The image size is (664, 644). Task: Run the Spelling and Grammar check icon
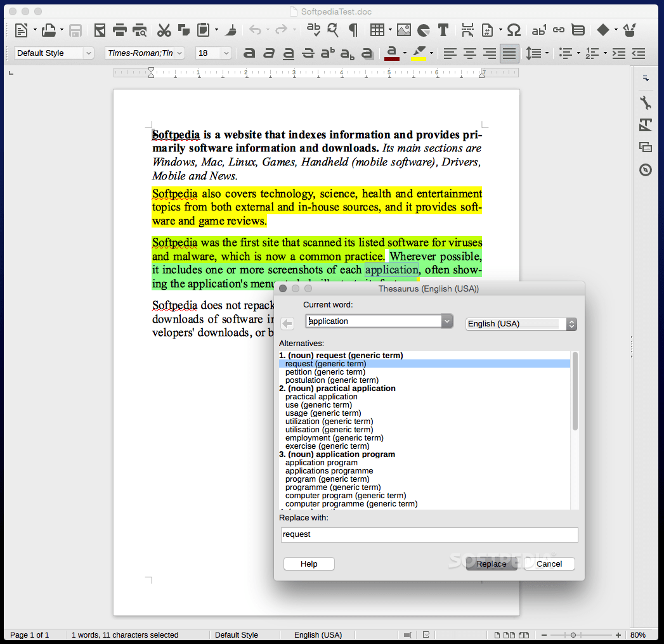313,30
